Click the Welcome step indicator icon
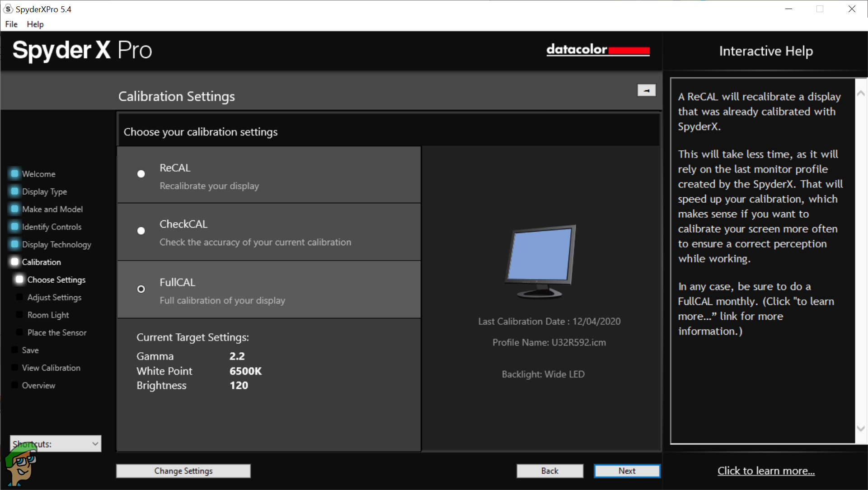Viewport: 868px width, 490px height. pyautogui.click(x=14, y=173)
